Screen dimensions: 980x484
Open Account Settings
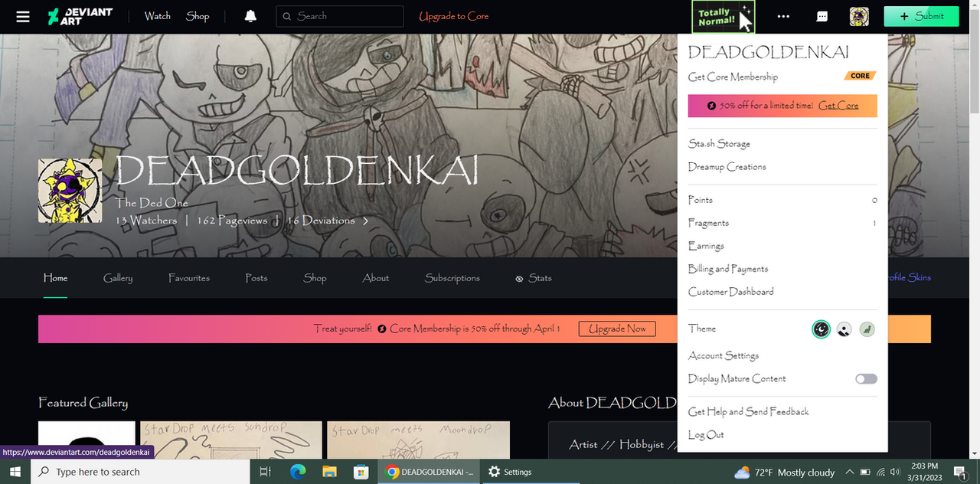(724, 356)
